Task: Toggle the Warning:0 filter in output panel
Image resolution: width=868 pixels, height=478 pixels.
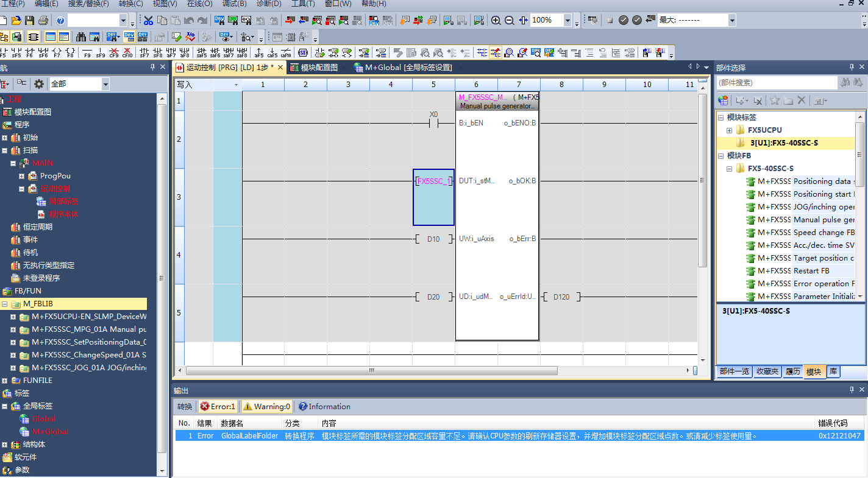Action: click(266, 407)
